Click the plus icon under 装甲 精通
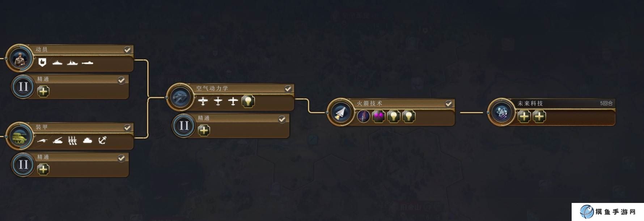 [43, 169]
